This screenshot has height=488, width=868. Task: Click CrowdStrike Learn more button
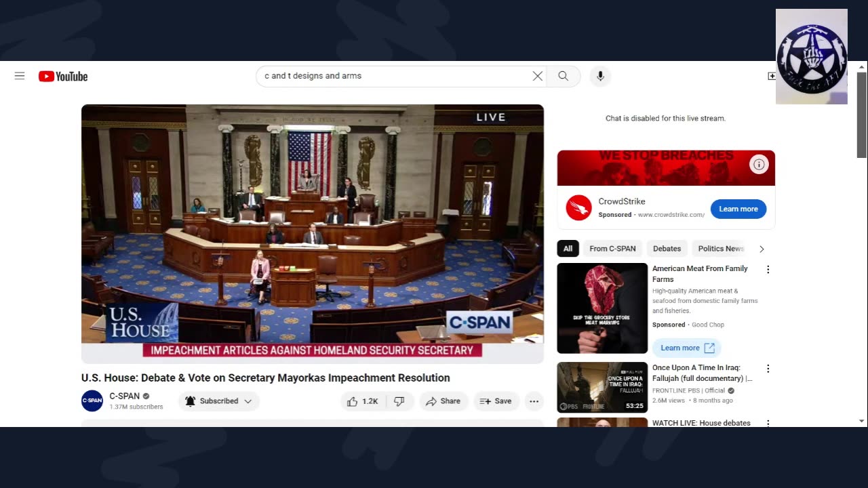tap(738, 209)
